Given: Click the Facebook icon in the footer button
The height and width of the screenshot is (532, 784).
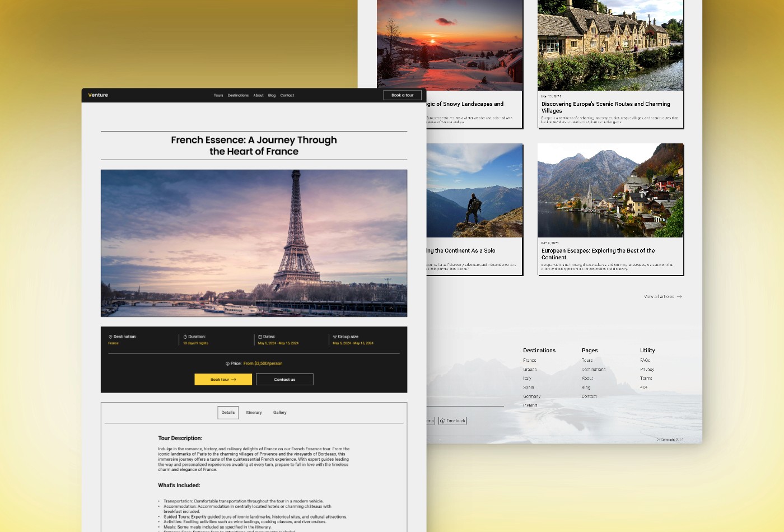Looking at the screenshot, I should [x=442, y=421].
